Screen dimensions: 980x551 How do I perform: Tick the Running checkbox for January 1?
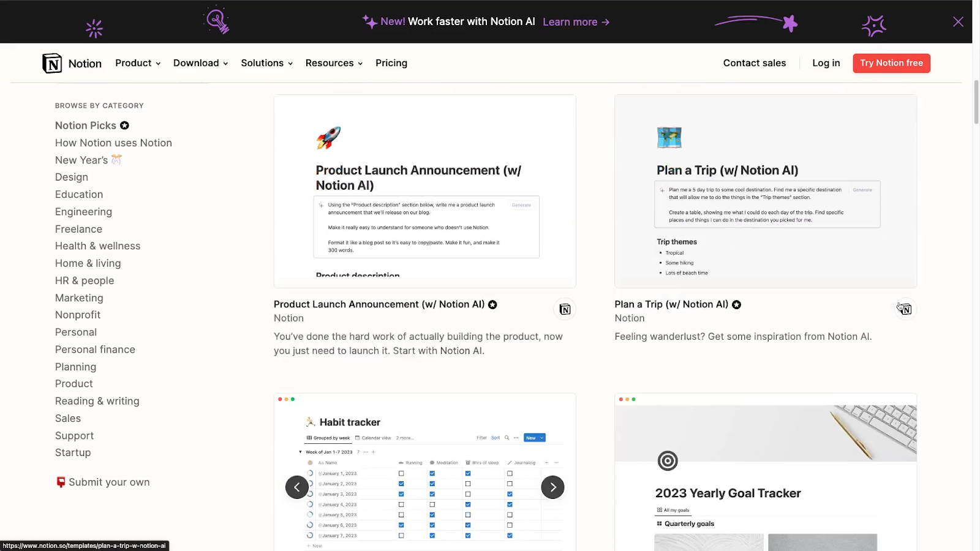(x=401, y=473)
